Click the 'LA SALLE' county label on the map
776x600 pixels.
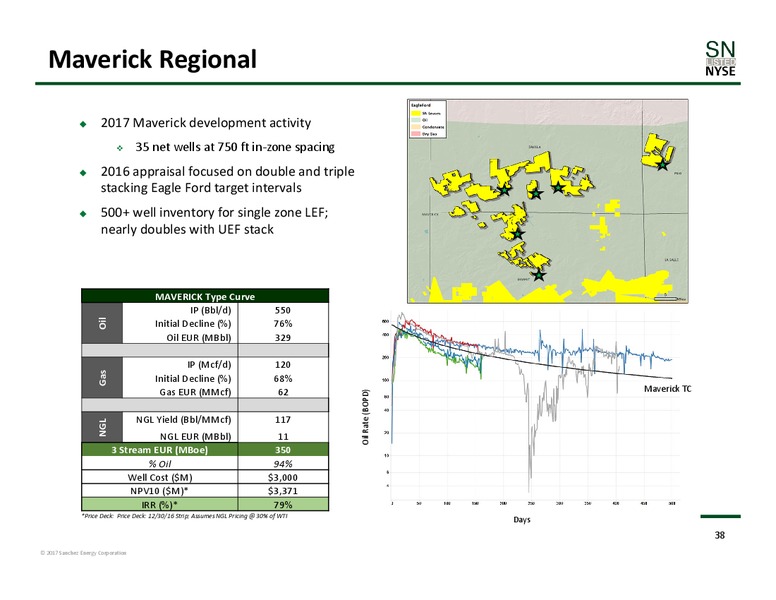(672, 259)
